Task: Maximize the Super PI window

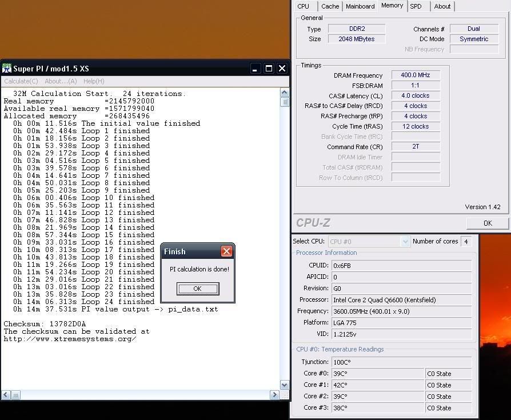Action: (269, 69)
